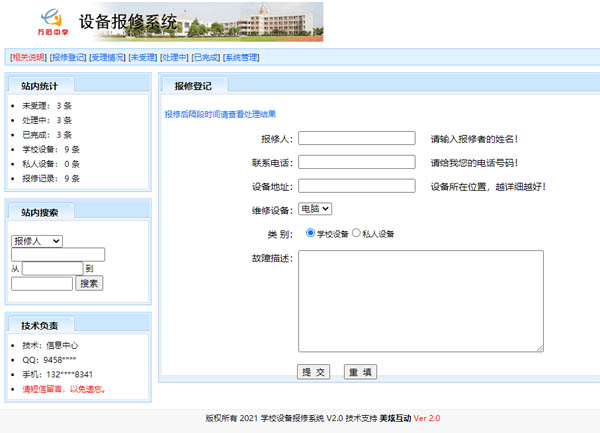Open the 报修人 search type dropdown
This screenshot has height=433, width=600.
click(37, 240)
